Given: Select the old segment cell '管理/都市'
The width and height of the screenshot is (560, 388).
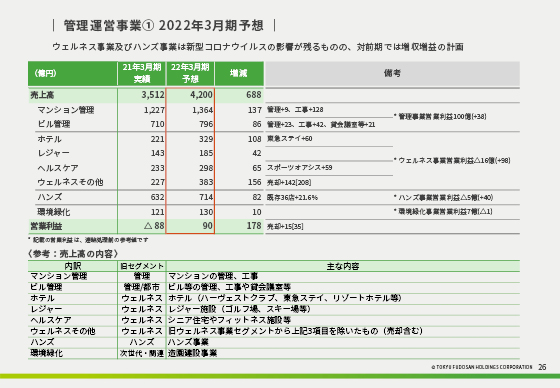Looking at the screenshot, I should [x=142, y=287].
